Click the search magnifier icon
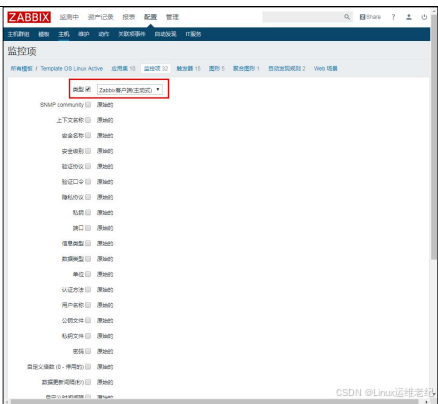The width and height of the screenshot is (438, 404). 347,17
